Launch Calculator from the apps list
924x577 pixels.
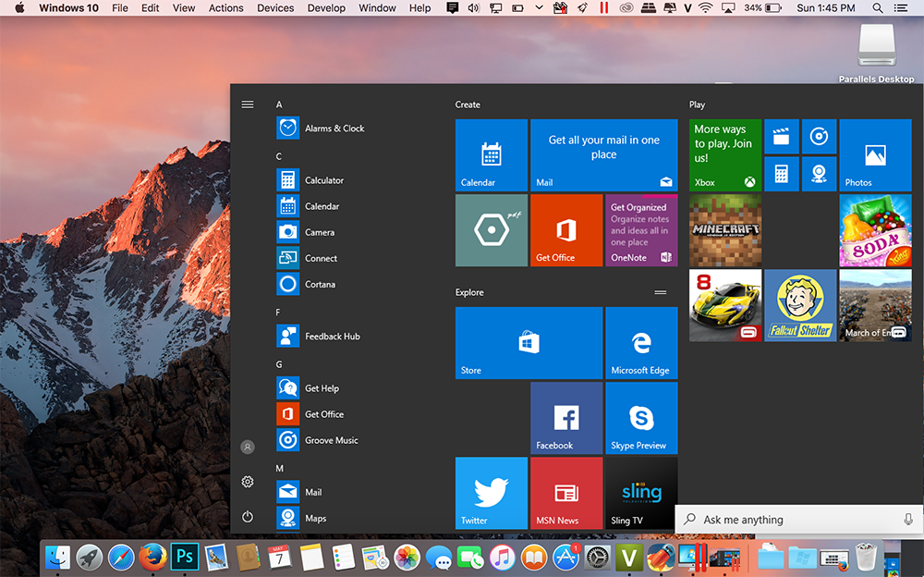(318, 180)
